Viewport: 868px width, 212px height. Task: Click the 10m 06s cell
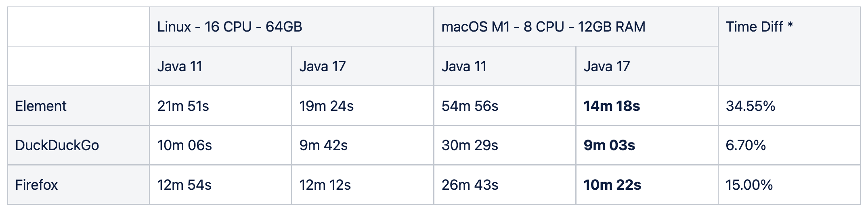220,145
